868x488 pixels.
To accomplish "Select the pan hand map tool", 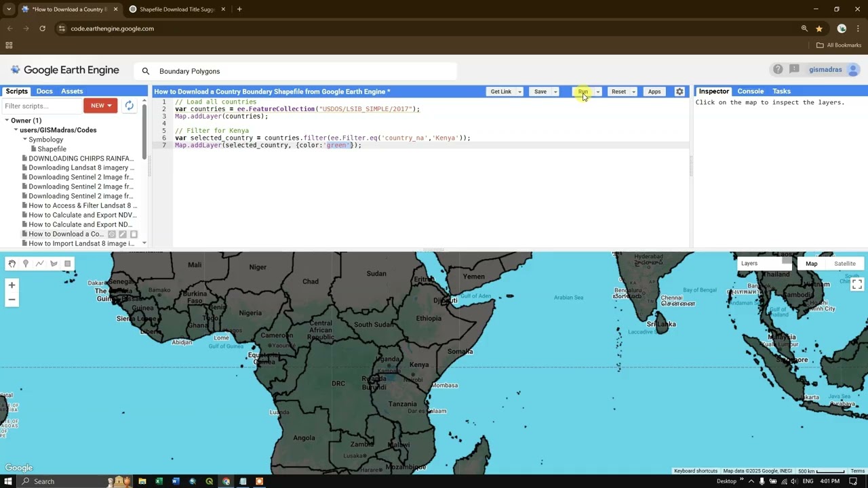I will coord(12,264).
